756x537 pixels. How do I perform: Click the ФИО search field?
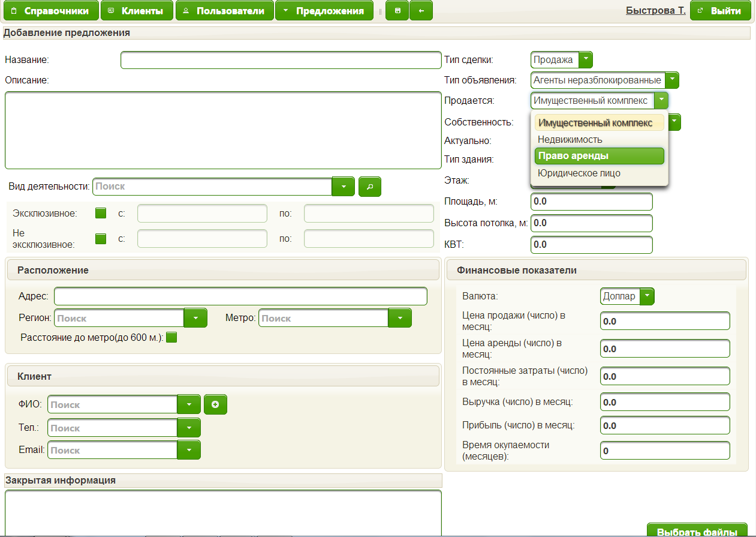pos(112,404)
